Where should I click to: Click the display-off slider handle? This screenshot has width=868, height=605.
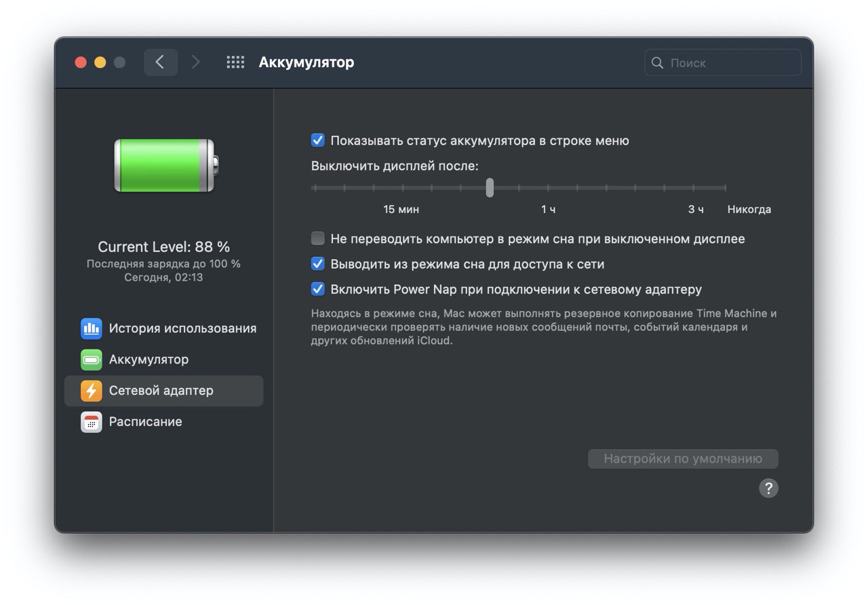coord(490,188)
